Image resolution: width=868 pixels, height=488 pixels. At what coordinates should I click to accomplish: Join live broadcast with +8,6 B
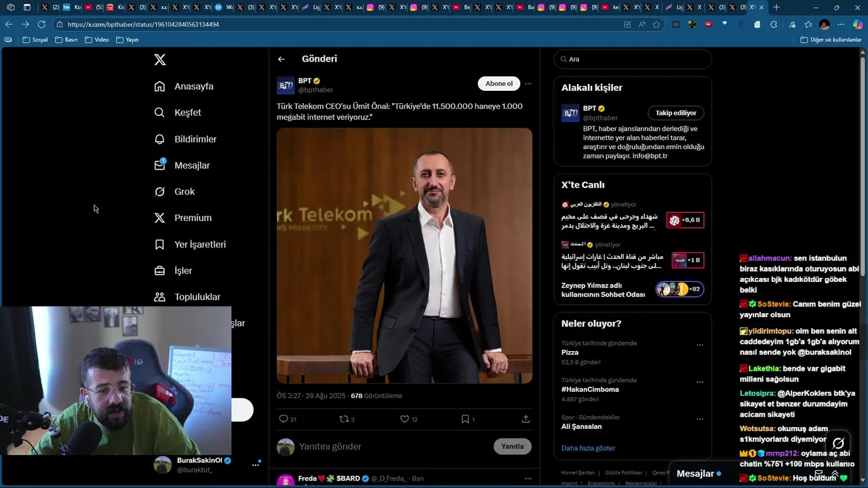click(686, 220)
